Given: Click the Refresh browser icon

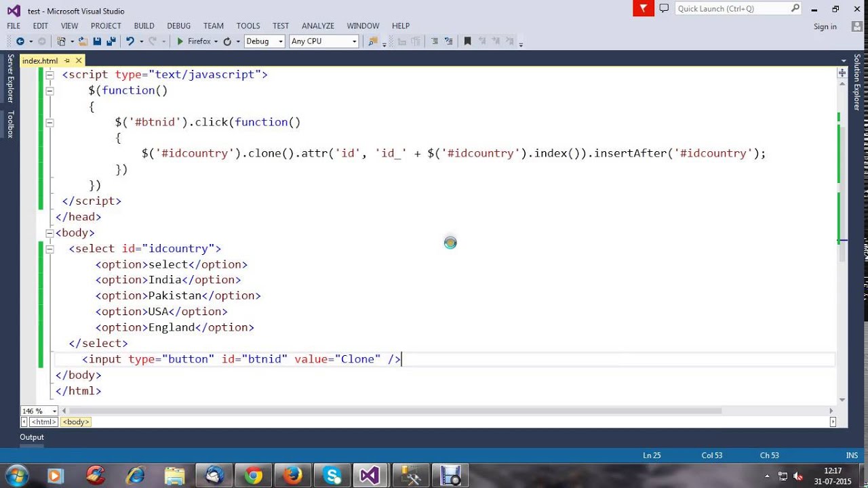Looking at the screenshot, I should pos(227,41).
